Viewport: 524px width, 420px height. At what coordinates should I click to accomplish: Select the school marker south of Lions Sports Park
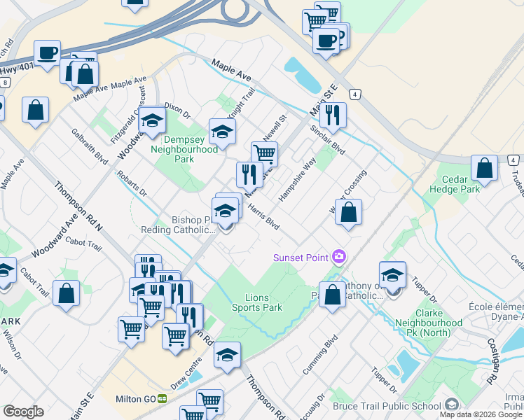click(227, 356)
